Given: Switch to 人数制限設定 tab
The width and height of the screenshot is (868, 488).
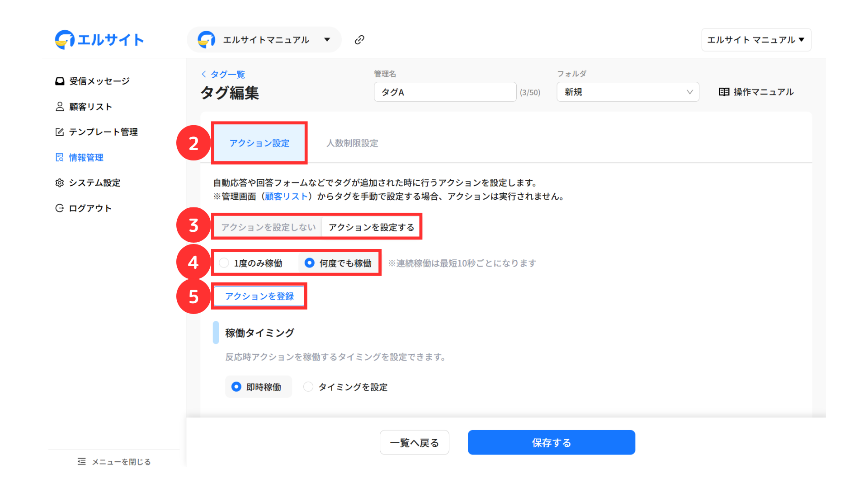Looking at the screenshot, I should [x=352, y=143].
